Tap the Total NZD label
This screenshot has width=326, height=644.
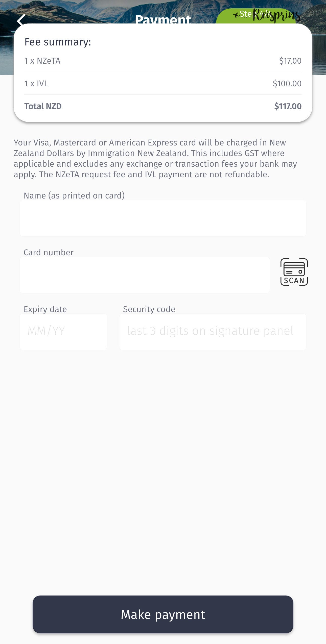[43, 106]
